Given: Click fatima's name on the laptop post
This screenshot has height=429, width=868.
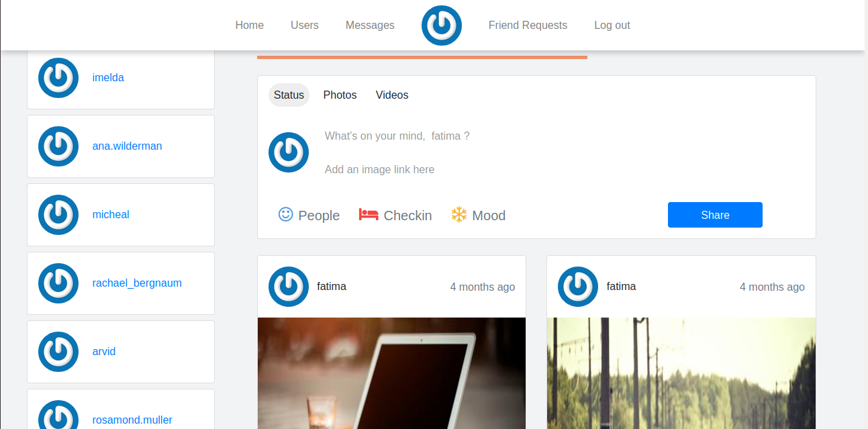Looking at the screenshot, I should point(332,286).
